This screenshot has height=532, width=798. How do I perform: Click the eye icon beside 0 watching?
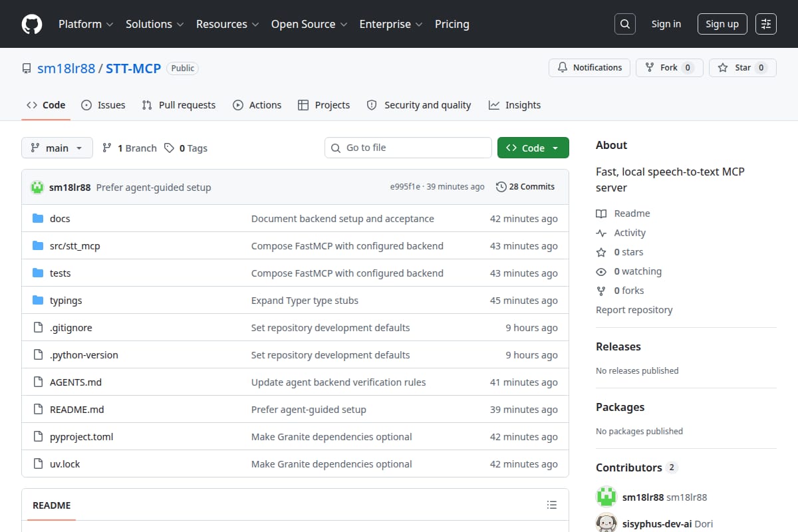(601, 271)
